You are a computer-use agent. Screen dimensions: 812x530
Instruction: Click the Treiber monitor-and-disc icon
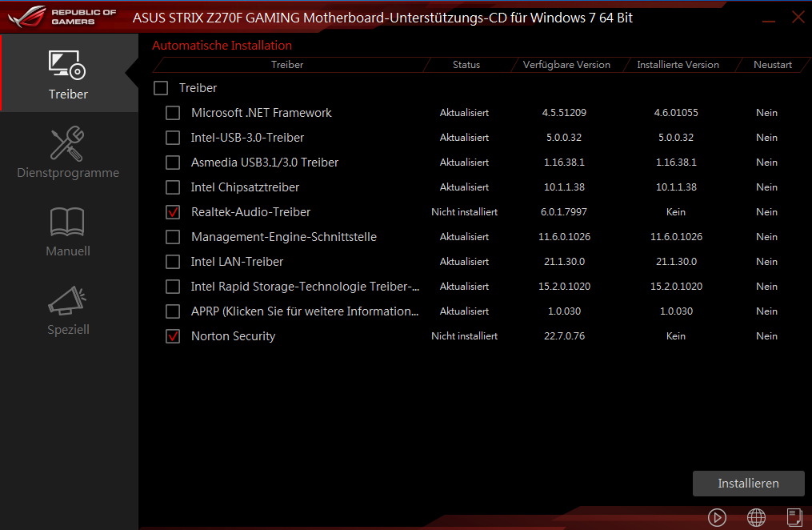pyautogui.click(x=67, y=65)
